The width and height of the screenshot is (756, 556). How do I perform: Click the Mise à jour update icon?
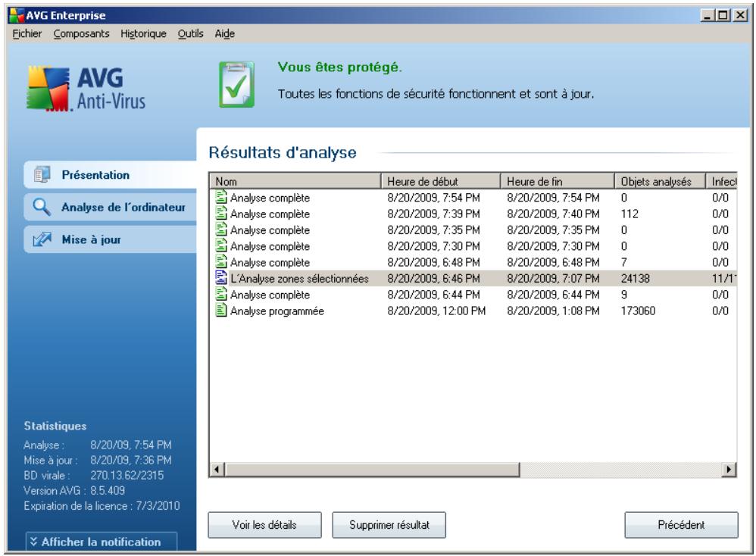click(x=42, y=239)
